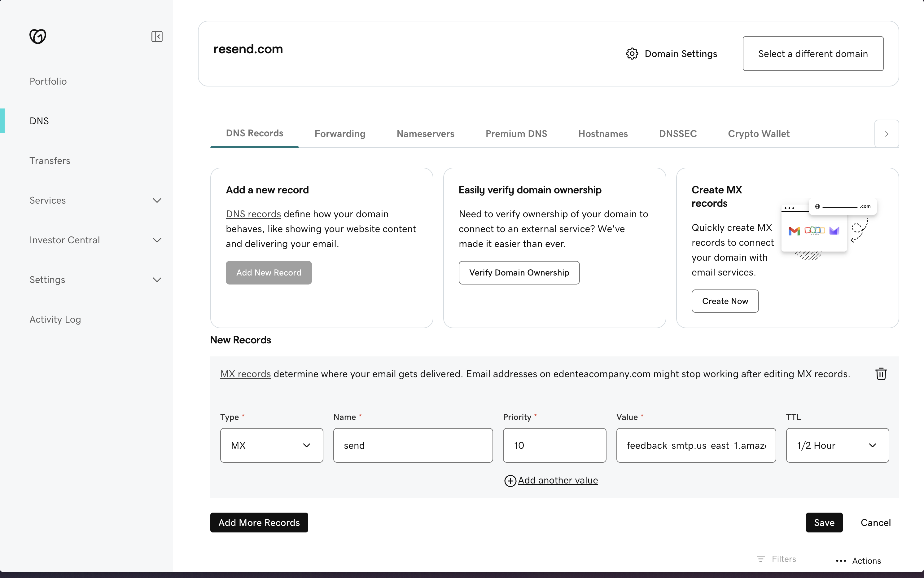Click the GoDaddy logo in the sidebar
This screenshot has width=924, height=578.
click(x=37, y=36)
